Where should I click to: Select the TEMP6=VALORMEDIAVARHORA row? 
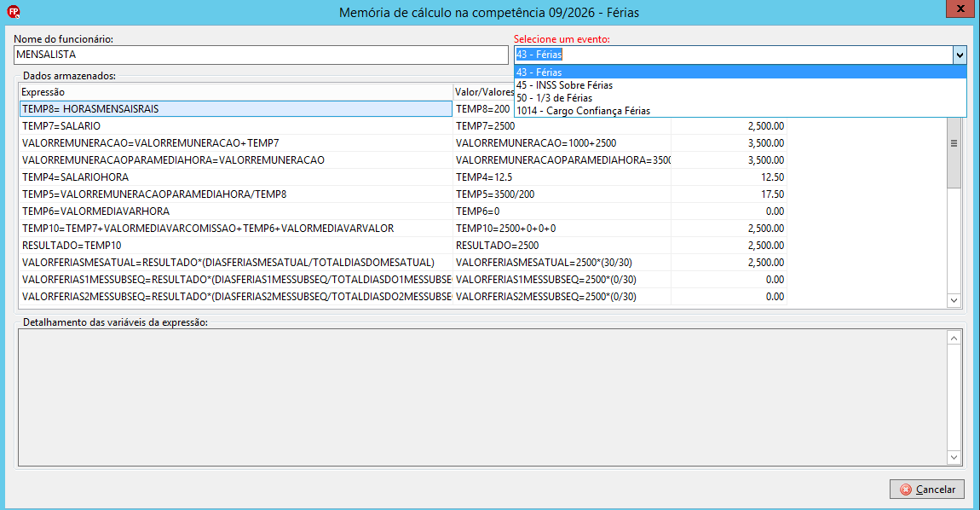235,212
